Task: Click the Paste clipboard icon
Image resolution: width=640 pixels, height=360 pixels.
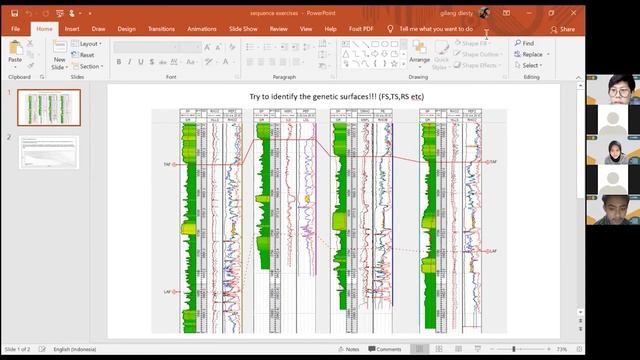Action: pyautogui.click(x=15, y=48)
